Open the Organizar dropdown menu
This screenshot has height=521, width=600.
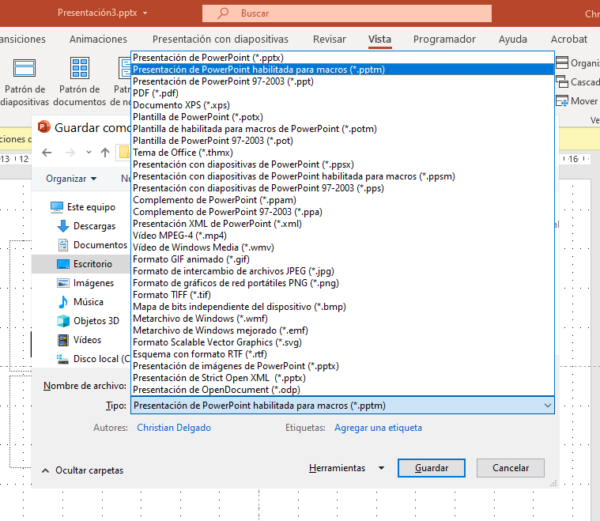point(71,179)
